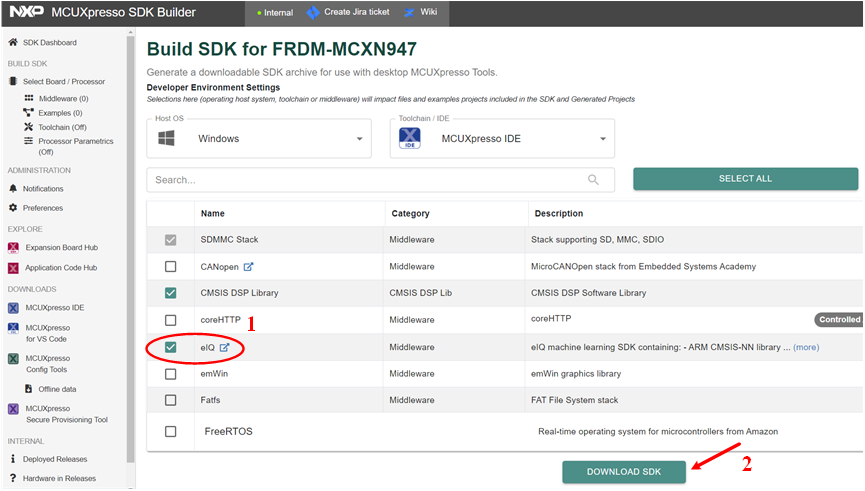Screen dimensions: 865x491
Task: Open Preferences sidebar item
Action: [42, 208]
